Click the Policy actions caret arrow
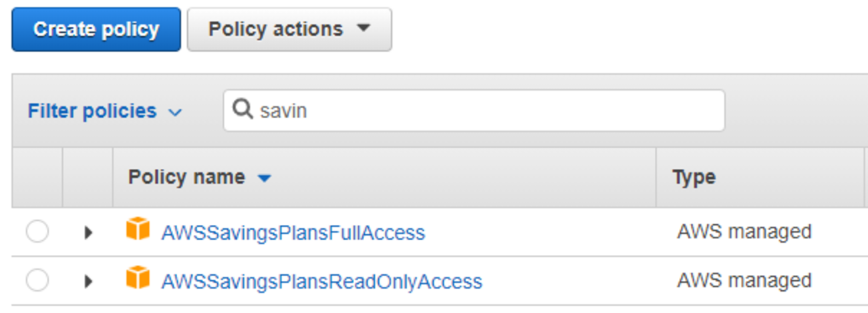This screenshot has width=868, height=313. (x=364, y=29)
